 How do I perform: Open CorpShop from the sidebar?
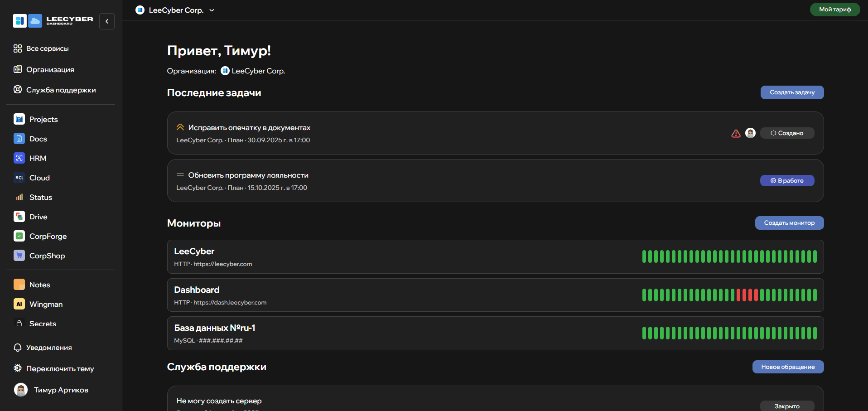(x=47, y=256)
